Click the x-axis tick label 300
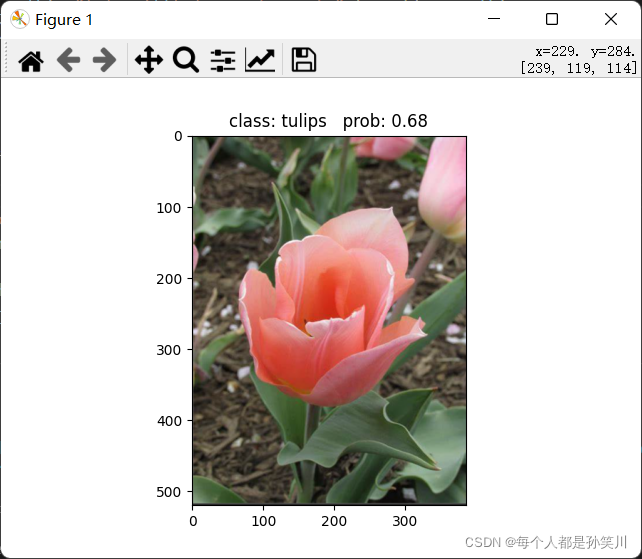The width and height of the screenshot is (642, 559). tap(405, 521)
